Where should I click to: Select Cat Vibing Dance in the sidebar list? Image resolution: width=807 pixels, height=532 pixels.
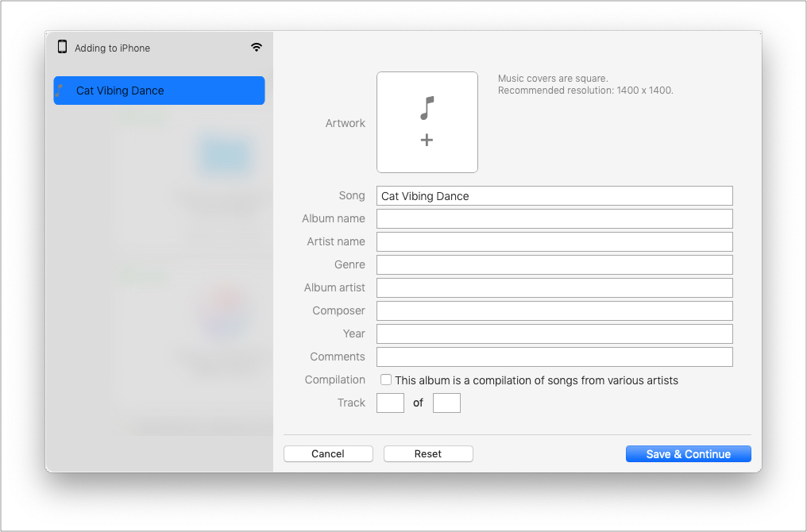(159, 91)
